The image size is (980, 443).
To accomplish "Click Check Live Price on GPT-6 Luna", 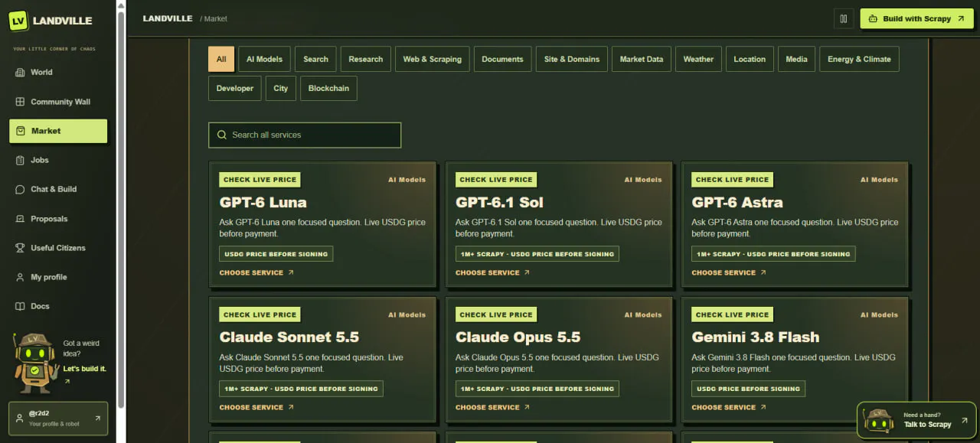I will 260,180.
